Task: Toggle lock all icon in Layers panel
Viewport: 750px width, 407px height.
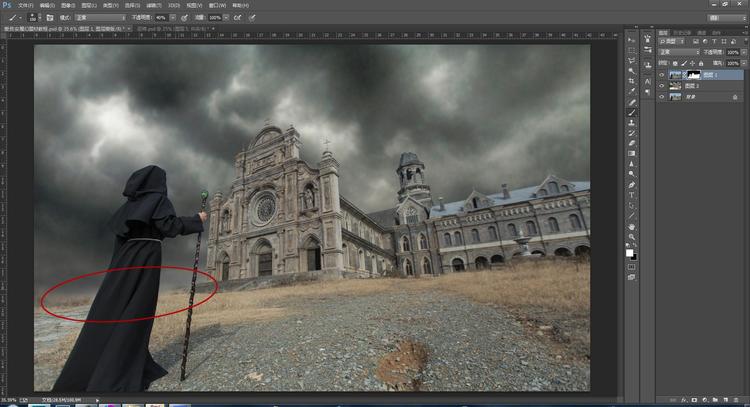Action: (701, 63)
